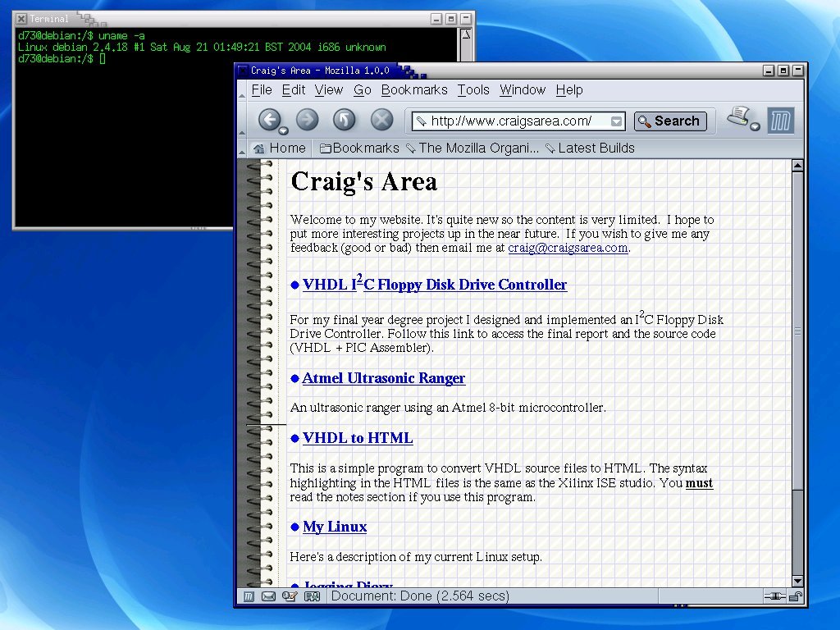
Task: Open Mail from the status bar envelope icon
Action: (268, 596)
